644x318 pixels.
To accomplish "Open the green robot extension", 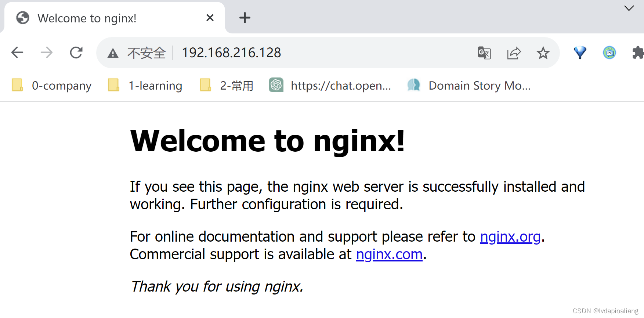I will point(609,53).
